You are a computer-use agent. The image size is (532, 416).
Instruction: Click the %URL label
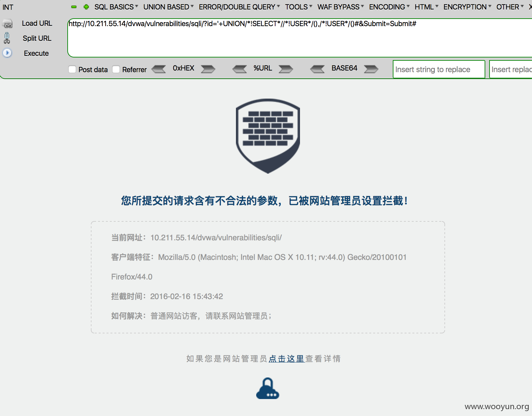[263, 68]
